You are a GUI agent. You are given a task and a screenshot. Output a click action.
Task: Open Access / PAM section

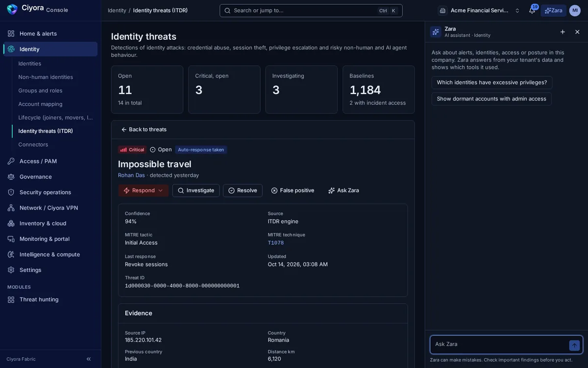pos(50,161)
